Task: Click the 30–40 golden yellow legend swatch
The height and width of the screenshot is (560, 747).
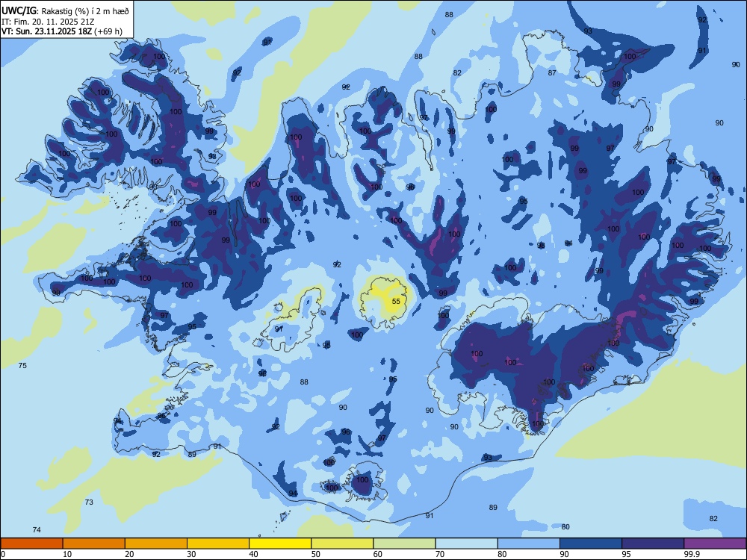Action: tap(218, 544)
